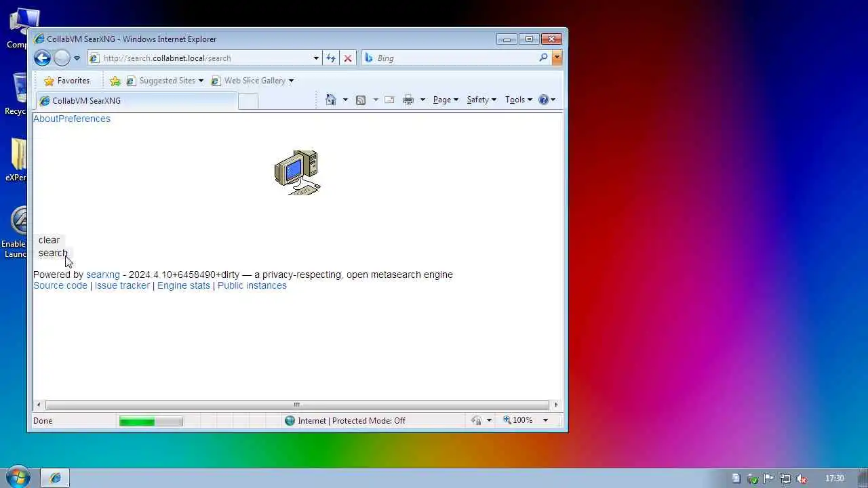The width and height of the screenshot is (868, 488).
Task: Close the Internet Explorer window
Action: point(552,39)
